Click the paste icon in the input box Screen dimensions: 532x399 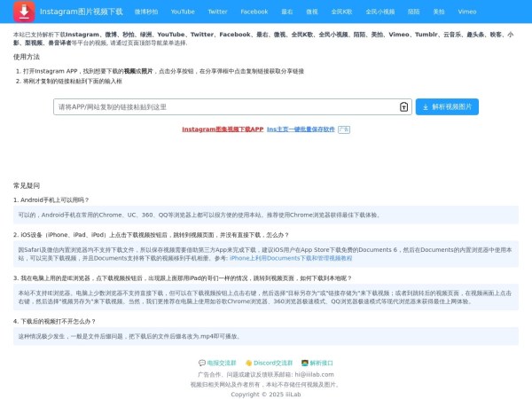tap(403, 106)
